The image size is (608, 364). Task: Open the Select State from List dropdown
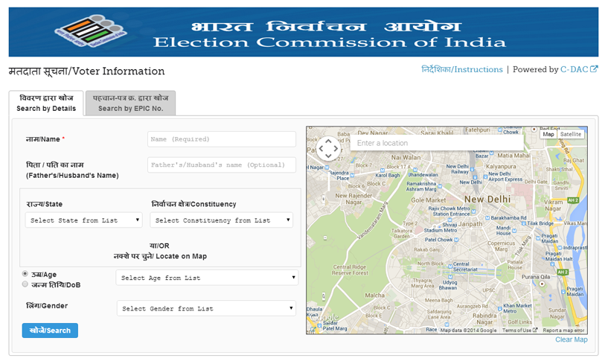[83, 220]
